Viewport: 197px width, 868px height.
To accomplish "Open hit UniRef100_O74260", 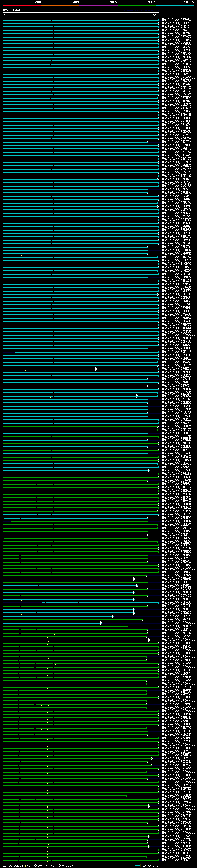I will [177, 271].
